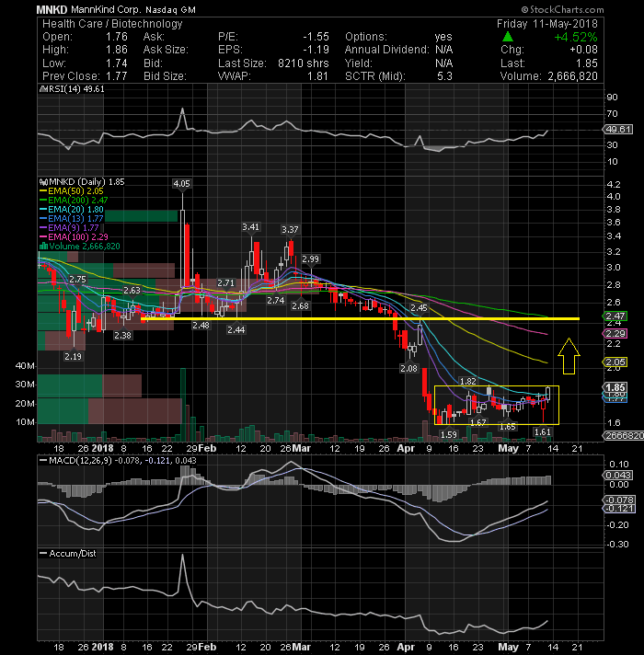Click the header Volume value 2,666,820
Screen dimensions: 644x655
click(572, 76)
